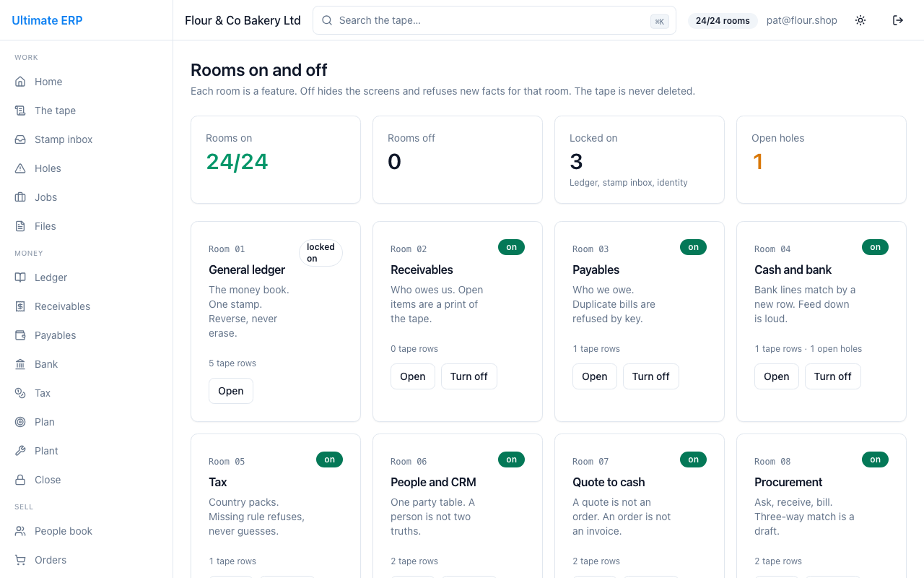Open Stamp inbox from sidebar

click(87, 139)
